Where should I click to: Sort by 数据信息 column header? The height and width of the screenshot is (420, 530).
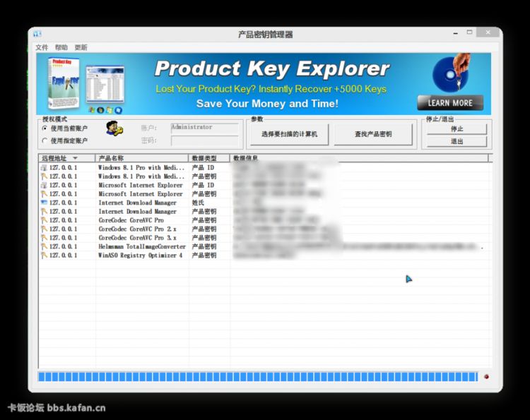click(x=359, y=158)
